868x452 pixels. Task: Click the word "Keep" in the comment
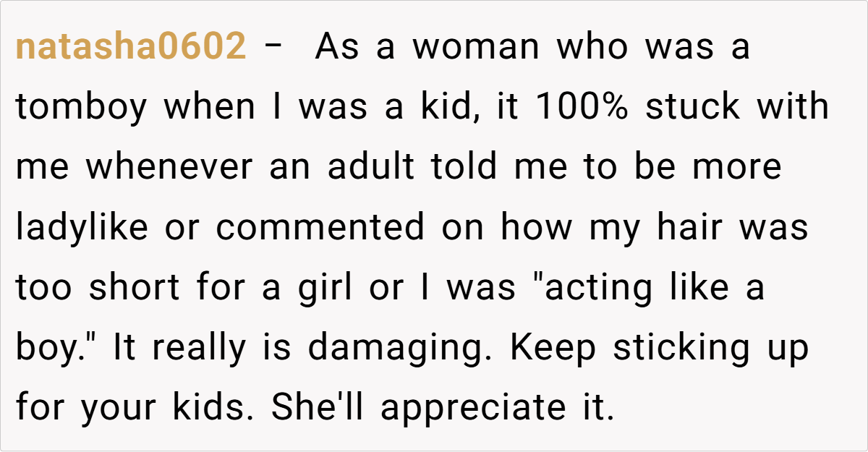pyautogui.click(x=553, y=348)
